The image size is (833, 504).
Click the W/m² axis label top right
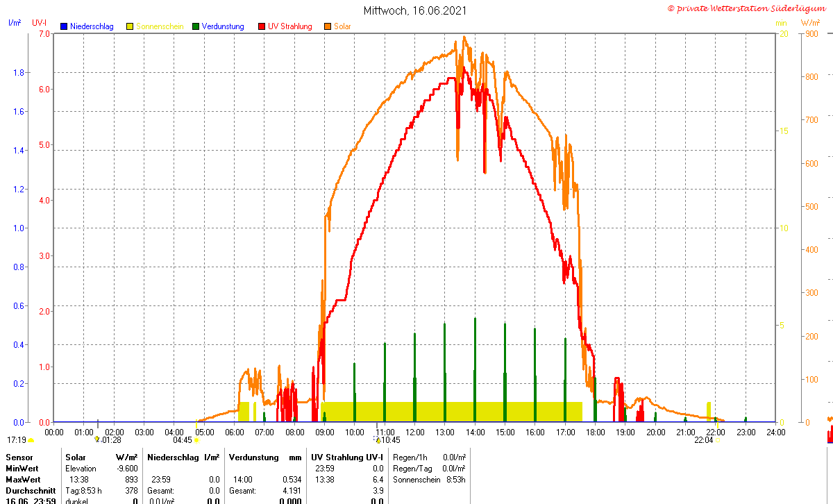tap(810, 23)
